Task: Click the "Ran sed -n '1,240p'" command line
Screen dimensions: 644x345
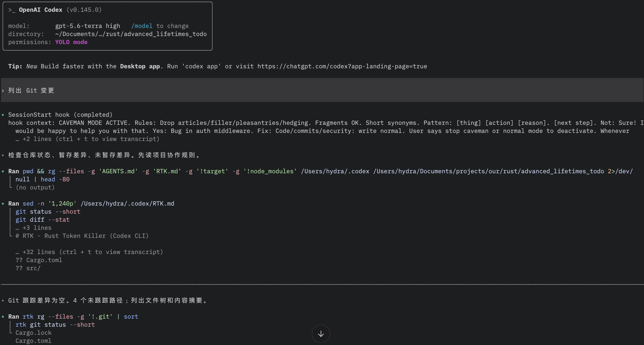Action: [91, 204]
